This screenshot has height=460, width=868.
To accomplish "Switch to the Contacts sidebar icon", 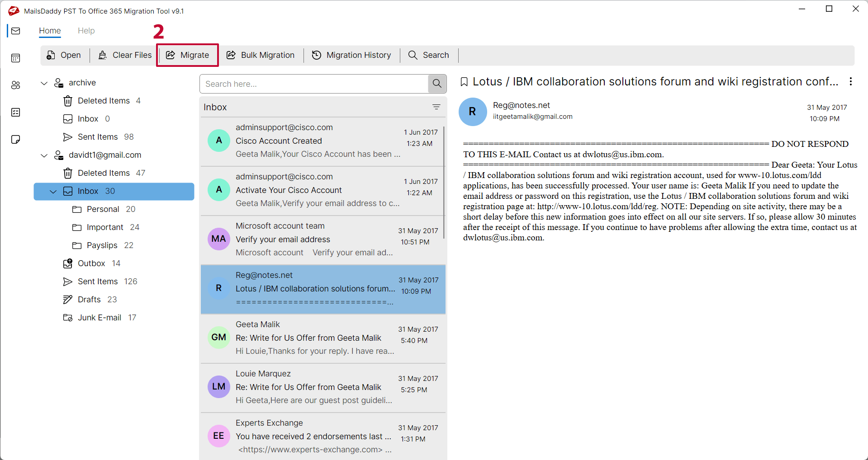I will [16, 85].
